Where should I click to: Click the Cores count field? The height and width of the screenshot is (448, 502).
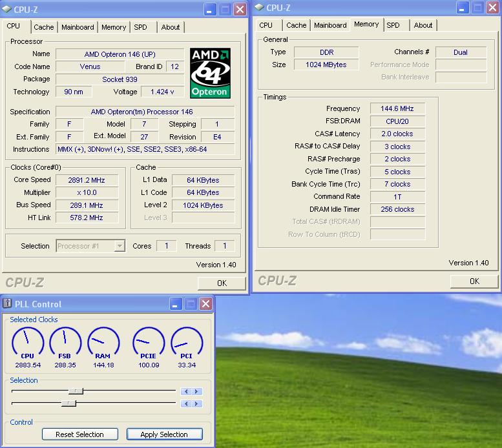click(x=167, y=246)
